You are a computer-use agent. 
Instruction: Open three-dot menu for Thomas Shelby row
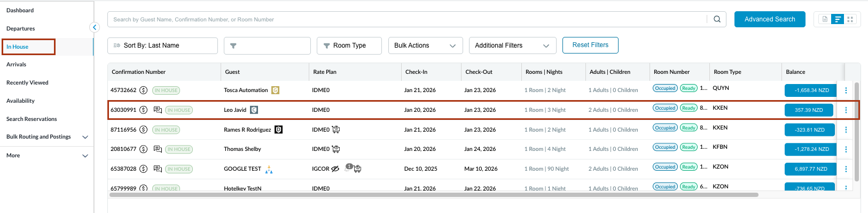[846, 149]
